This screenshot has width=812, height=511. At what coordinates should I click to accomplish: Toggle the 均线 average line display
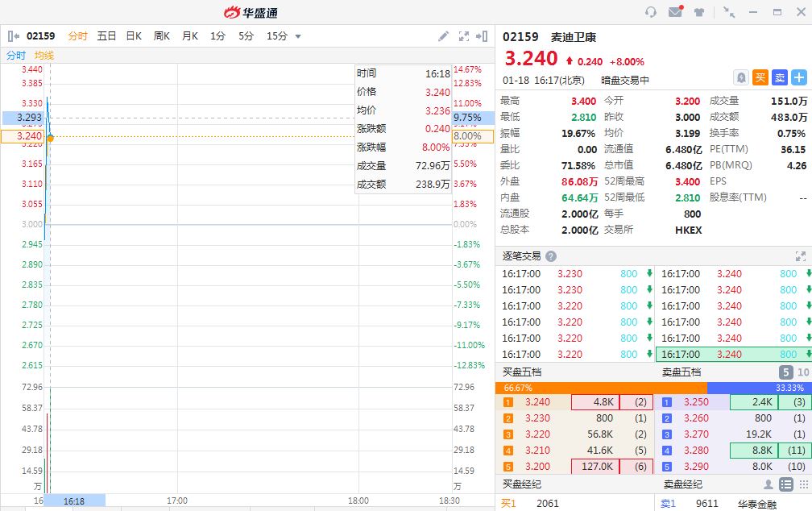tap(43, 55)
